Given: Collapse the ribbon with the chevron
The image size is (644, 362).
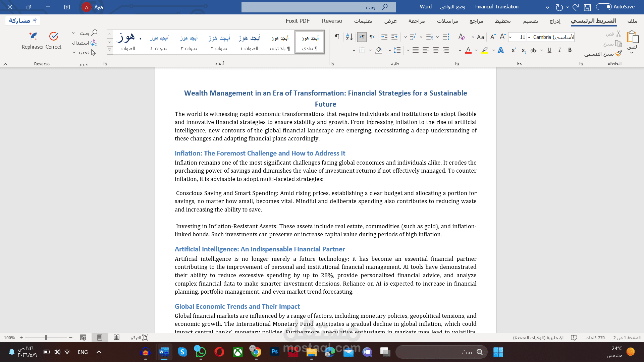Looking at the screenshot, I should (x=5, y=64).
